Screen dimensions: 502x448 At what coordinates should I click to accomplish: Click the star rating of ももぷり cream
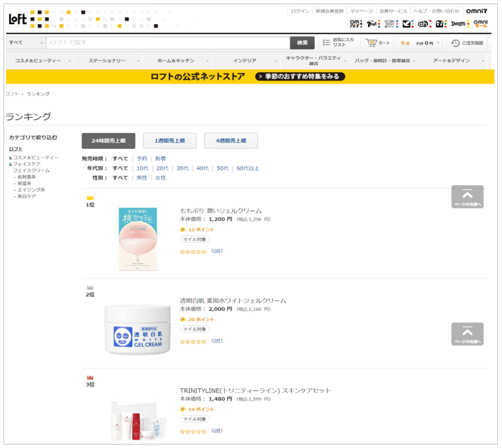(193, 252)
